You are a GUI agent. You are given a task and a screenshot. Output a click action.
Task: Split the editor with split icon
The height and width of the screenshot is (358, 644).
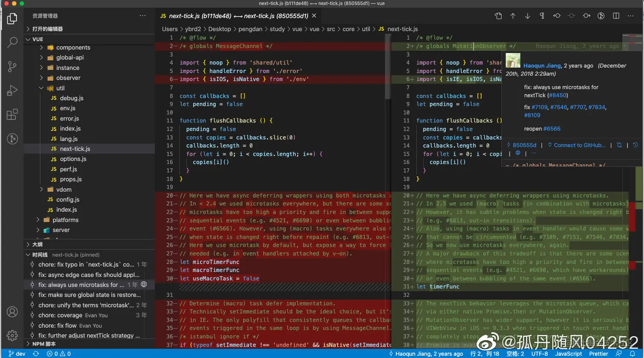tap(616, 16)
